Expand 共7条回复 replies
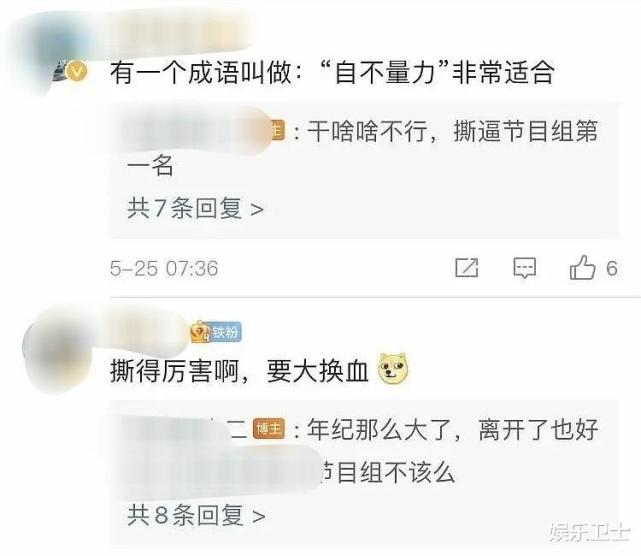This screenshot has height=556, width=641. (195, 208)
